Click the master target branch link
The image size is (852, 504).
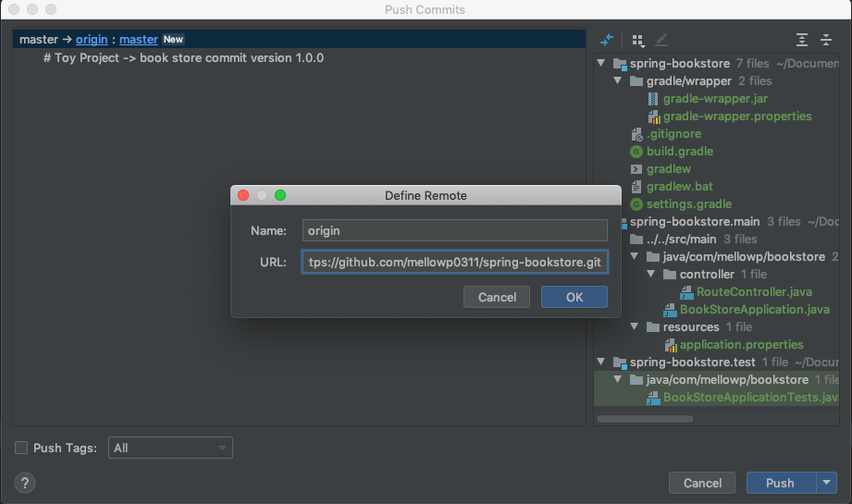139,39
